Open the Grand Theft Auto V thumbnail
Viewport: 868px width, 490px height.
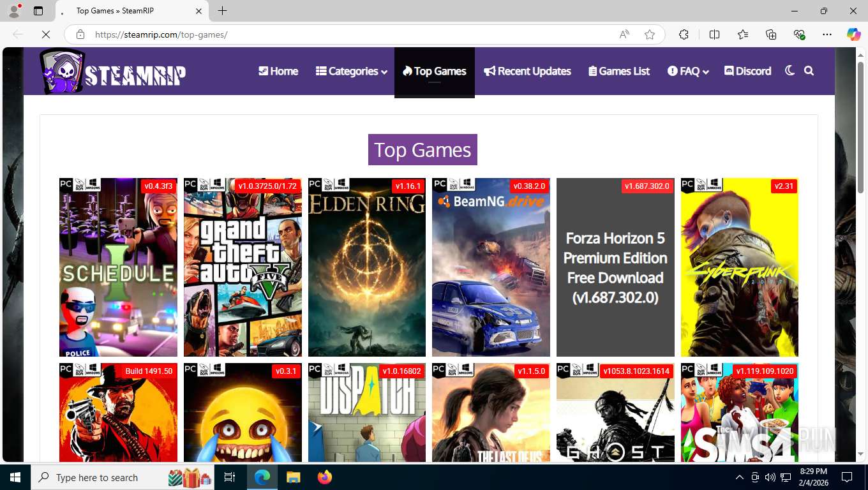[x=243, y=267]
